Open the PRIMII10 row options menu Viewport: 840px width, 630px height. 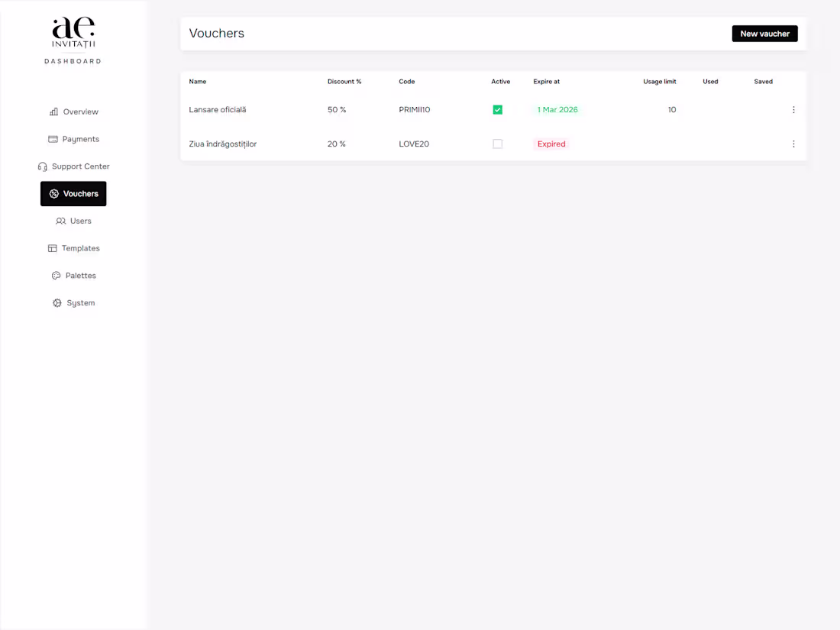793,109
